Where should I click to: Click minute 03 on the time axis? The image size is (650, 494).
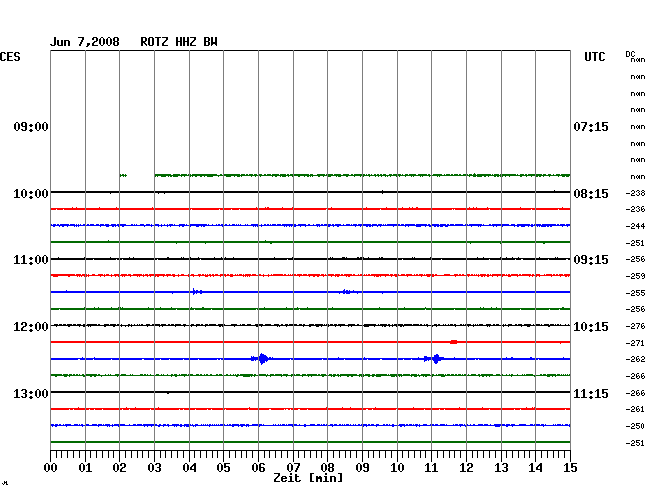(154, 468)
